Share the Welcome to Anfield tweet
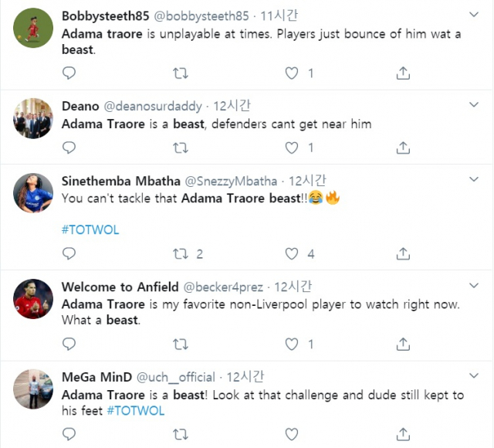 403,343
